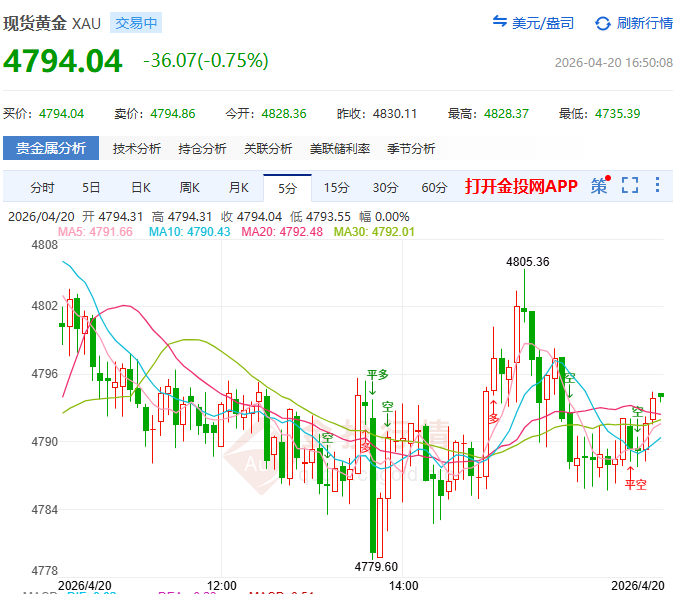673x594 pixels.
Task: Open the 季节分析 tab
Action: pyautogui.click(x=411, y=148)
